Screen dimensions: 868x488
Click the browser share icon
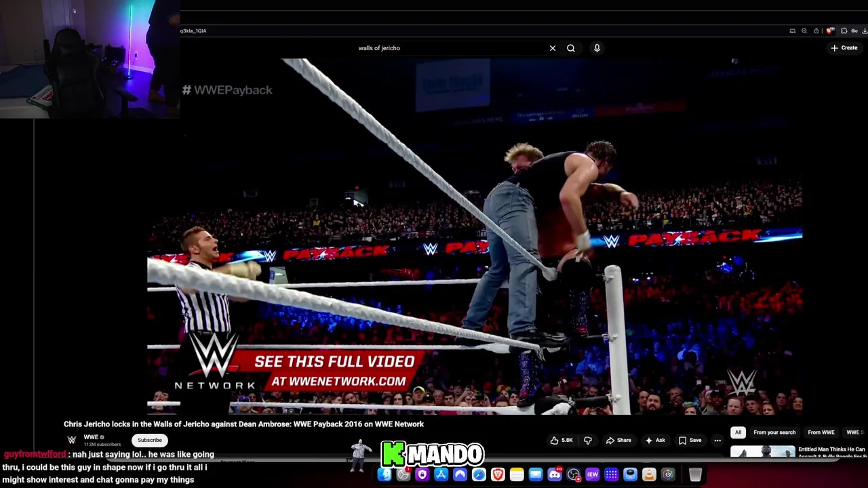point(816,30)
